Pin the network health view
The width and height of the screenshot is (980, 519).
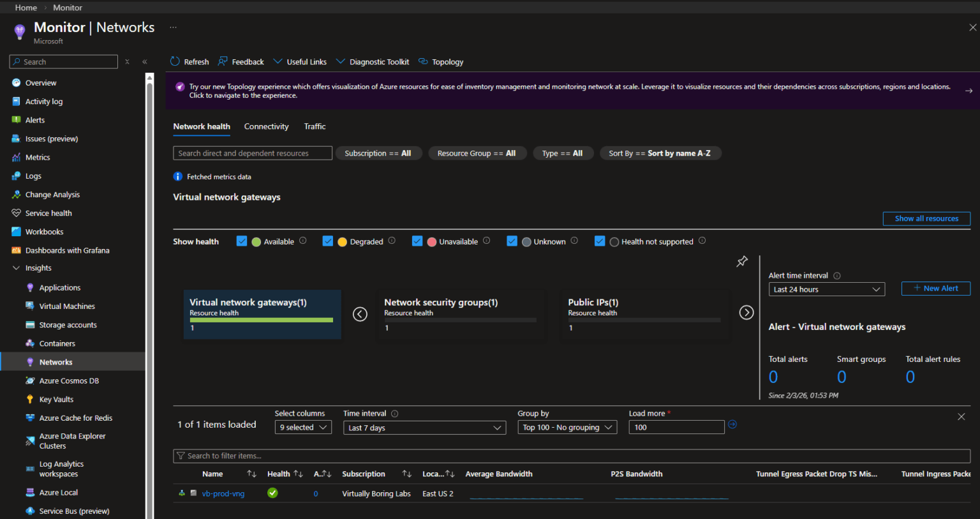[x=742, y=262]
